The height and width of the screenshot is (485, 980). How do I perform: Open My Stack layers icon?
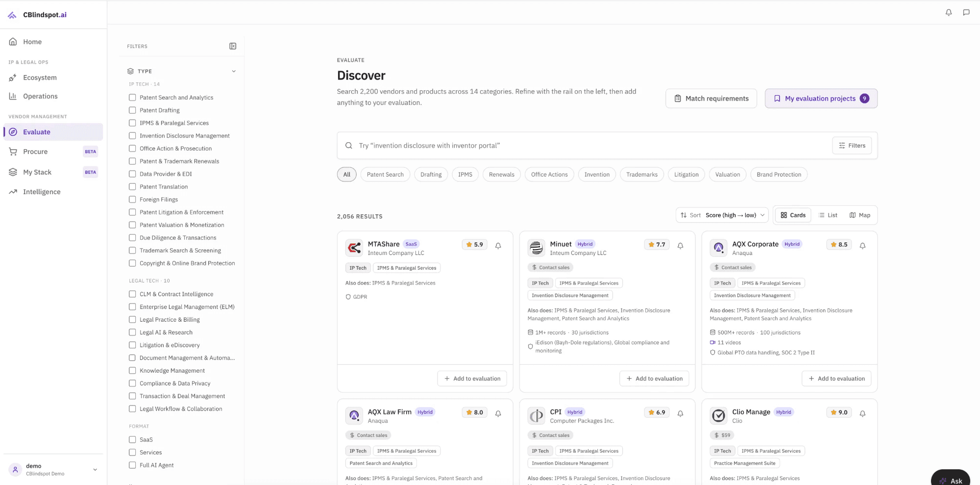(x=13, y=172)
